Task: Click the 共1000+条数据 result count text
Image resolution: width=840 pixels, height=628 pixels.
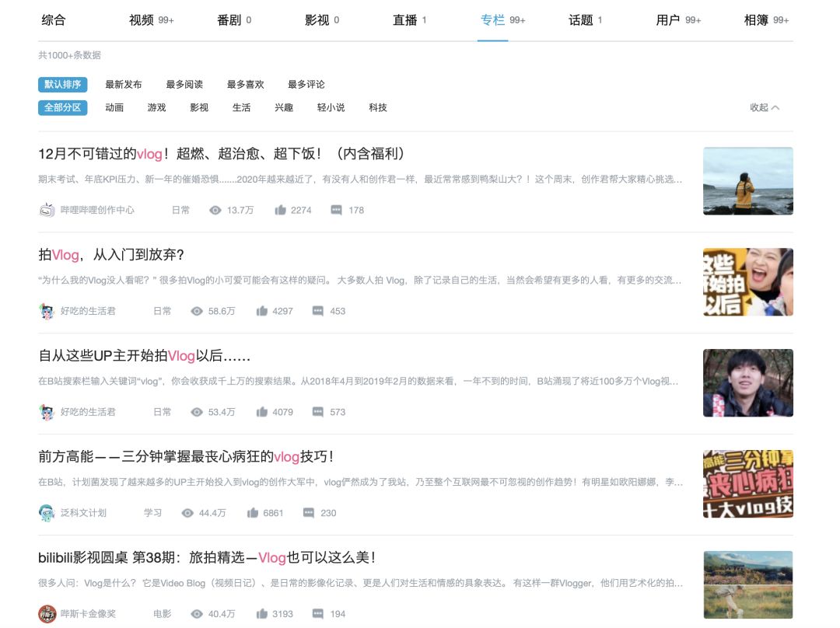Action: click(70, 55)
